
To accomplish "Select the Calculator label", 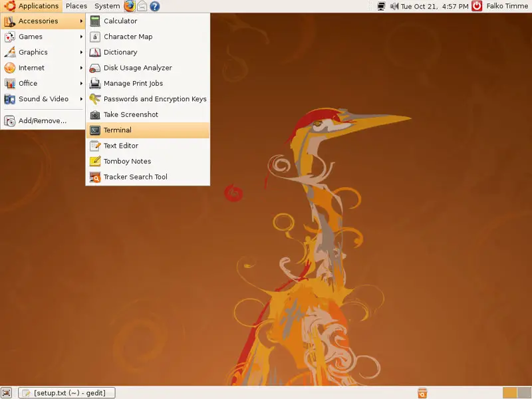I will click(x=120, y=21).
